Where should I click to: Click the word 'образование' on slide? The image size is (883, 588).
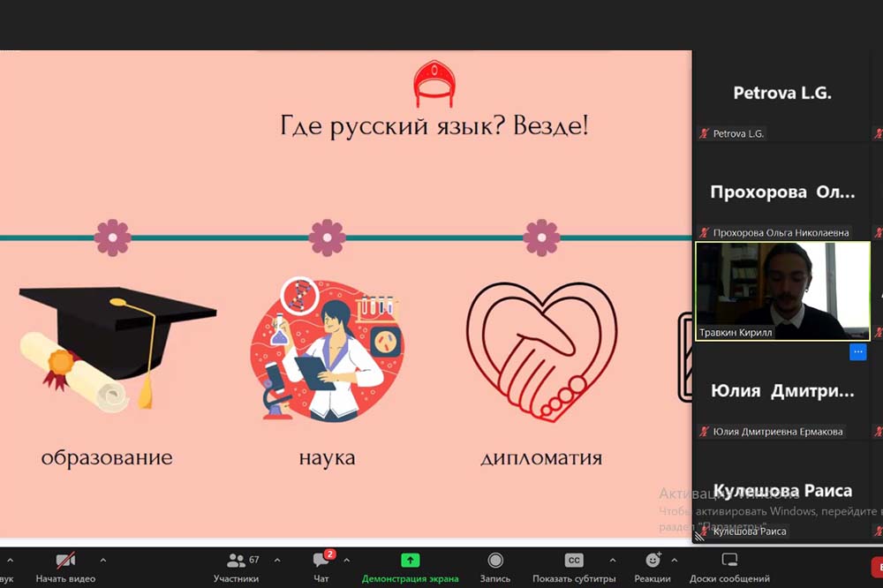pyautogui.click(x=107, y=457)
